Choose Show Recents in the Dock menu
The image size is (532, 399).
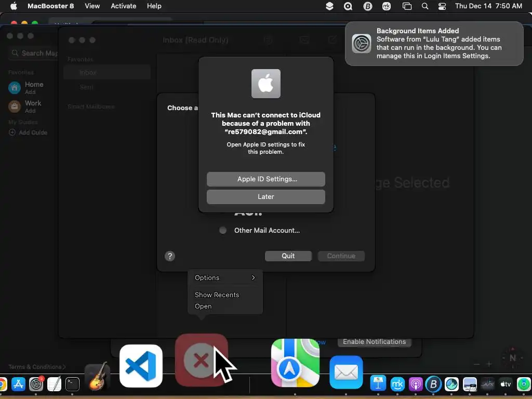[217, 295]
